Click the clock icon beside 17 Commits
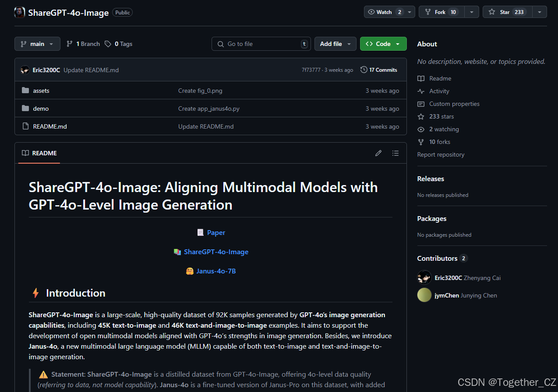558x392 pixels. coord(364,70)
